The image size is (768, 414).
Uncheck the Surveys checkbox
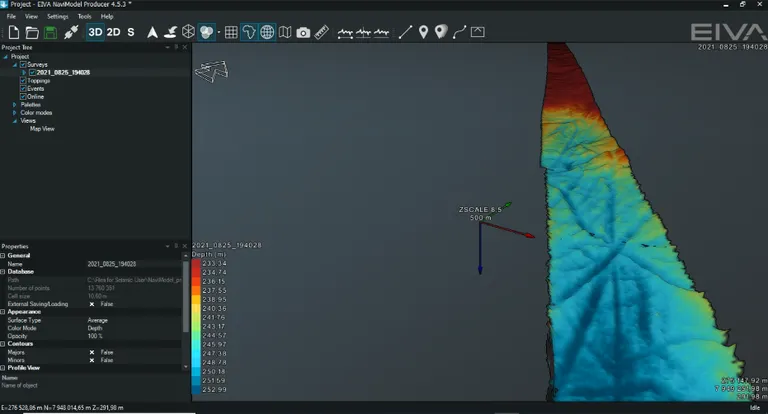coord(23,65)
